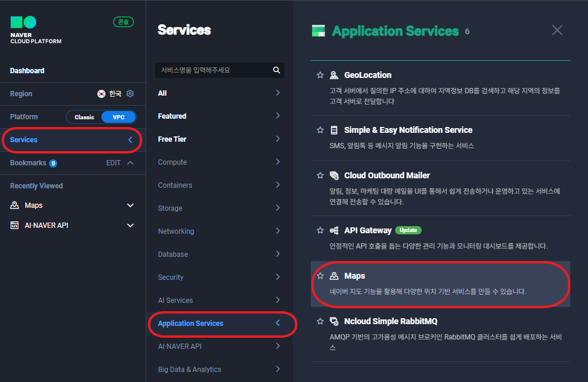Click the Simple & Easy Notification icon
This screenshot has width=588, height=382.
coord(334,130)
